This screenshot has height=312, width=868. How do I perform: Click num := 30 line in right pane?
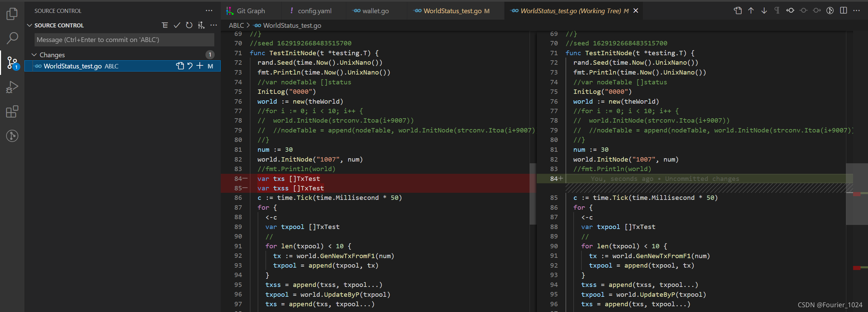tap(591, 149)
